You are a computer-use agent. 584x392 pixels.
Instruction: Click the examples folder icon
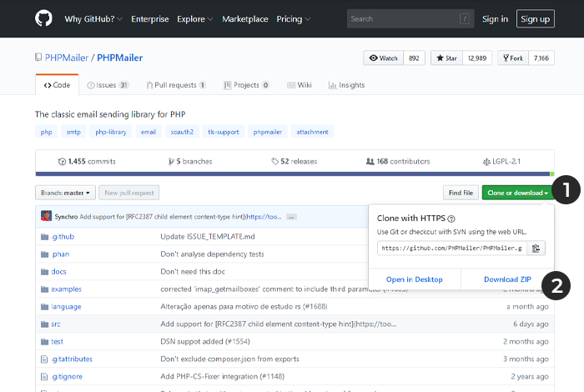click(x=45, y=289)
